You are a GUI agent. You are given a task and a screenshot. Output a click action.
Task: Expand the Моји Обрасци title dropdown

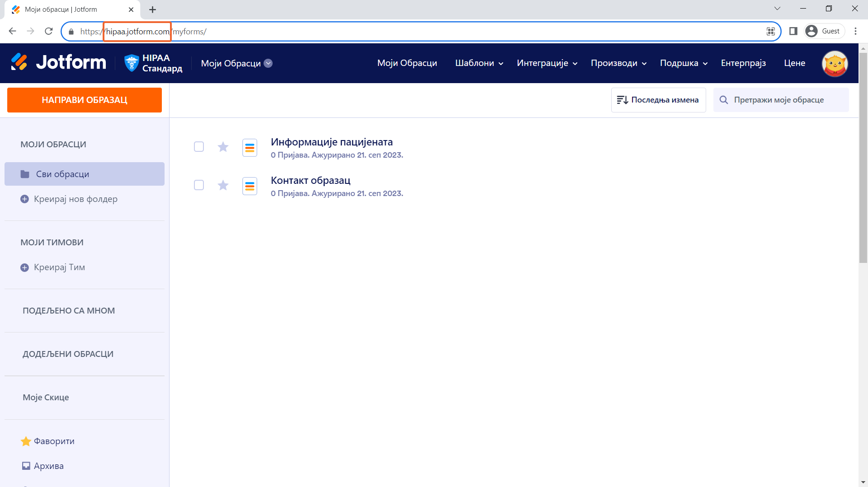point(268,63)
